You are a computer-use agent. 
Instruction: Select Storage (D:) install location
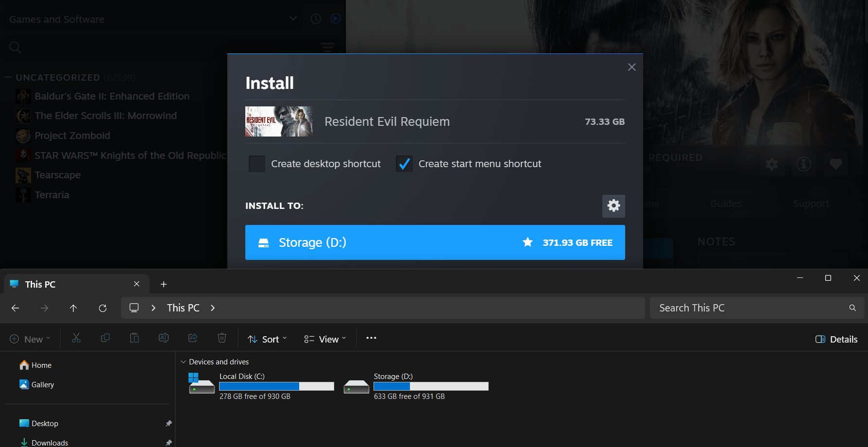point(435,242)
